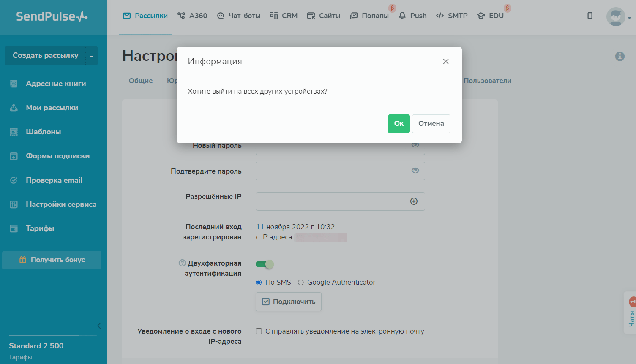Open the Сайты section
Viewport: 636px width, 364px height.
[x=324, y=16]
